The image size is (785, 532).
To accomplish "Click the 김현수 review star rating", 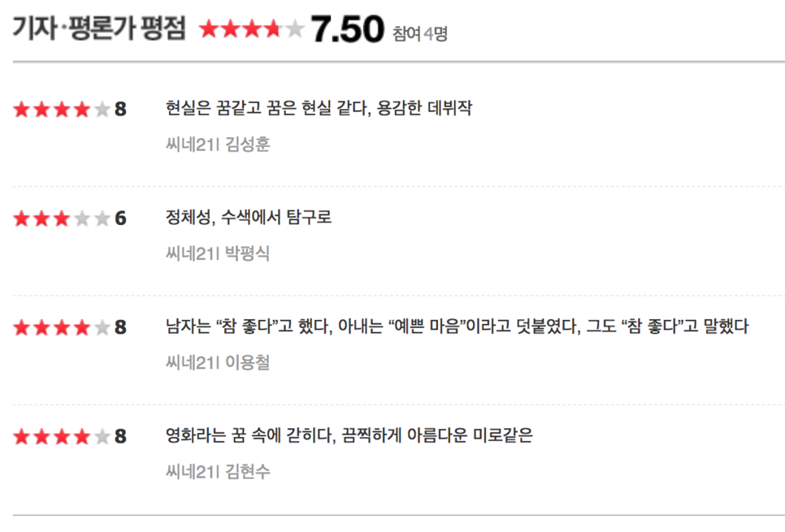I will point(62,436).
